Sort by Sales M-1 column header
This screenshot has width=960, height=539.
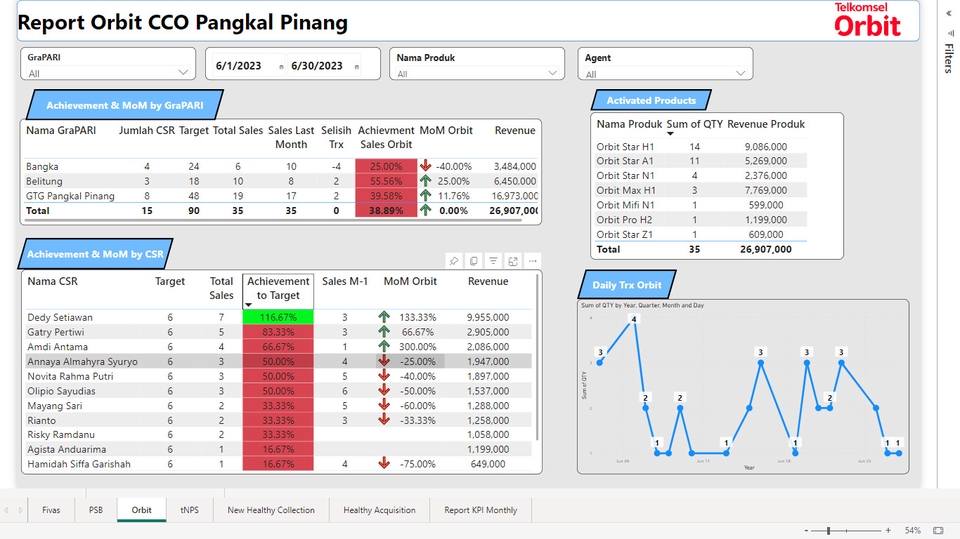pyautogui.click(x=345, y=281)
